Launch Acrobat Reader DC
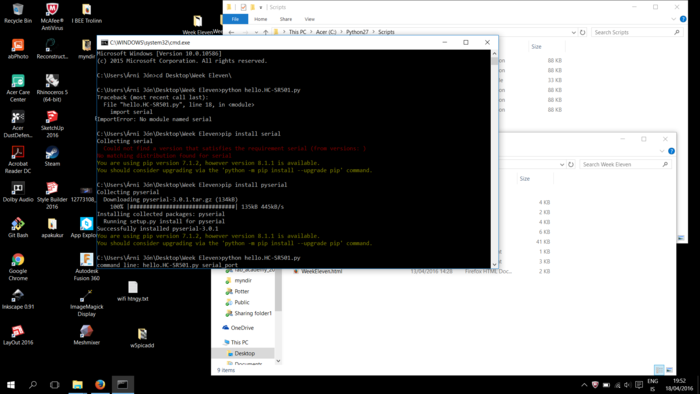The width and height of the screenshot is (700, 394). (x=18, y=160)
